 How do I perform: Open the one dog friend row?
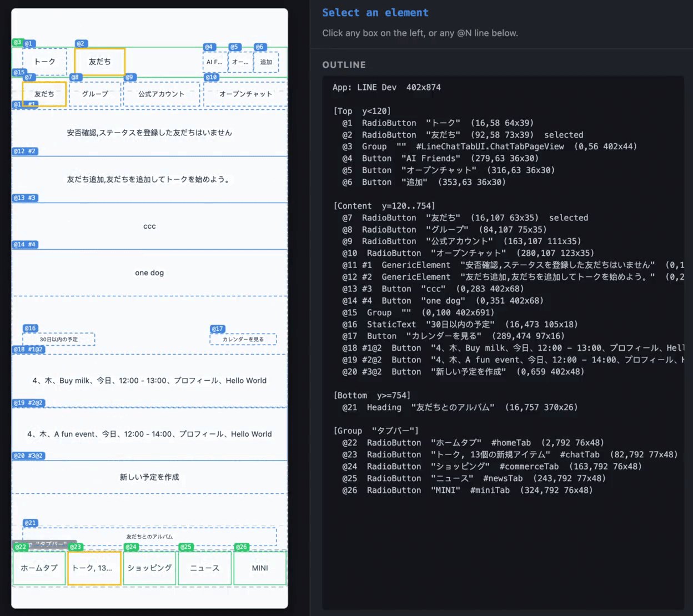149,272
